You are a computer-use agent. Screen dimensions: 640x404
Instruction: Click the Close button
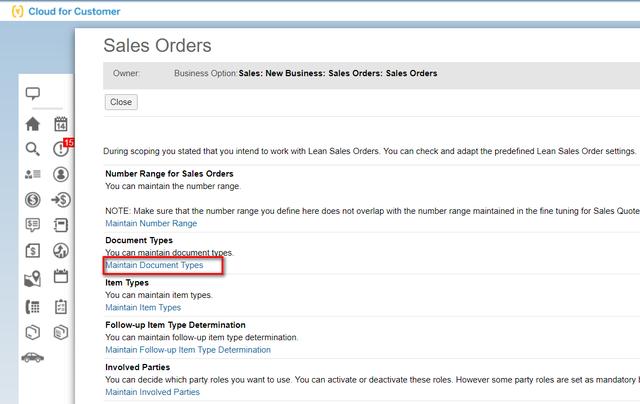[x=121, y=102]
